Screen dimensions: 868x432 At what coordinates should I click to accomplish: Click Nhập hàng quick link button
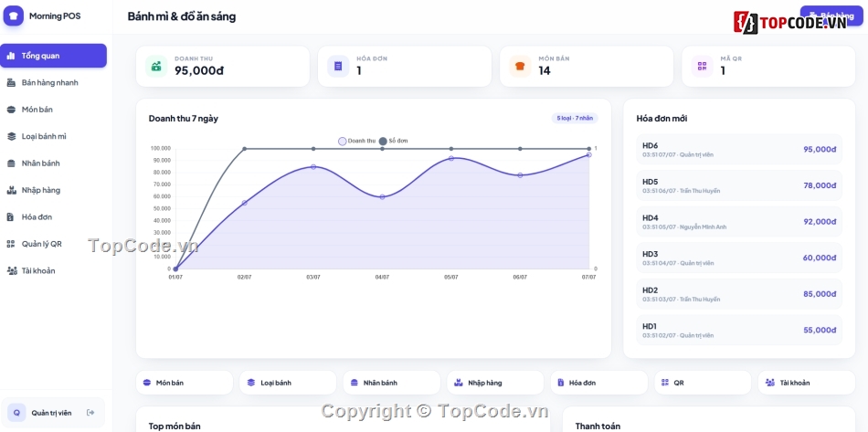point(495,383)
